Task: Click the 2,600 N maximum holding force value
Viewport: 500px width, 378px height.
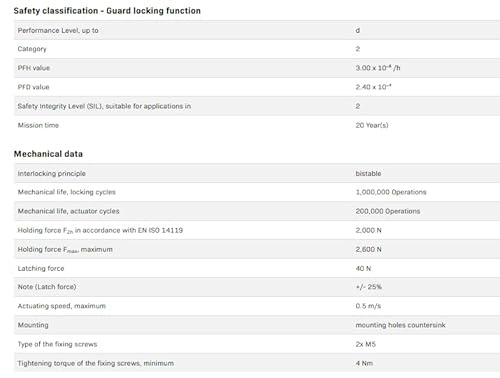Action: [368, 249]
